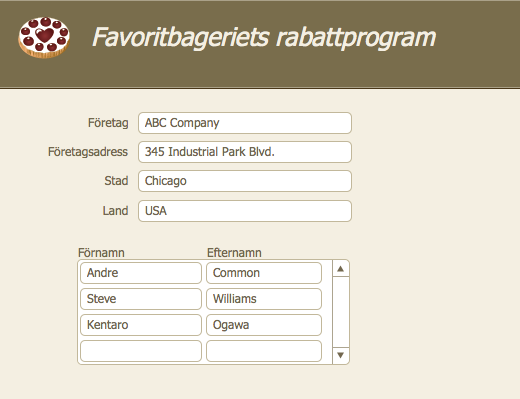Click into the Land field showing USA

pos(245,211)
